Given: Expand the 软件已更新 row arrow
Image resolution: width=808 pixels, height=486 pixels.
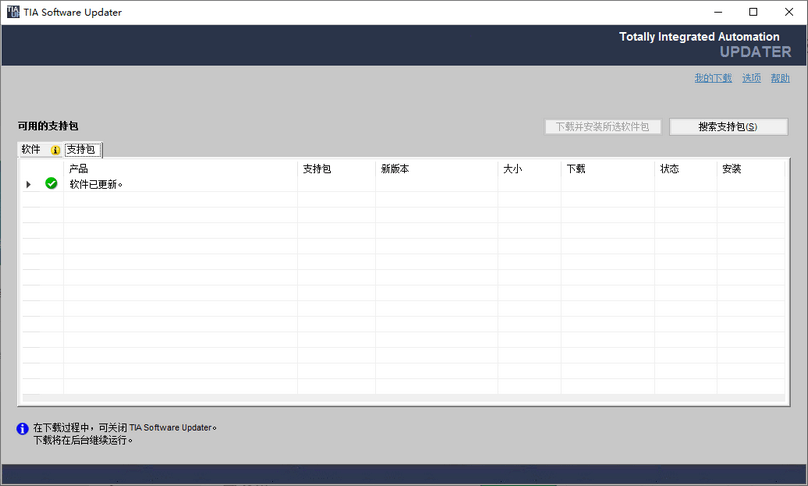Looking at the screenshot, I should [28, 184].
